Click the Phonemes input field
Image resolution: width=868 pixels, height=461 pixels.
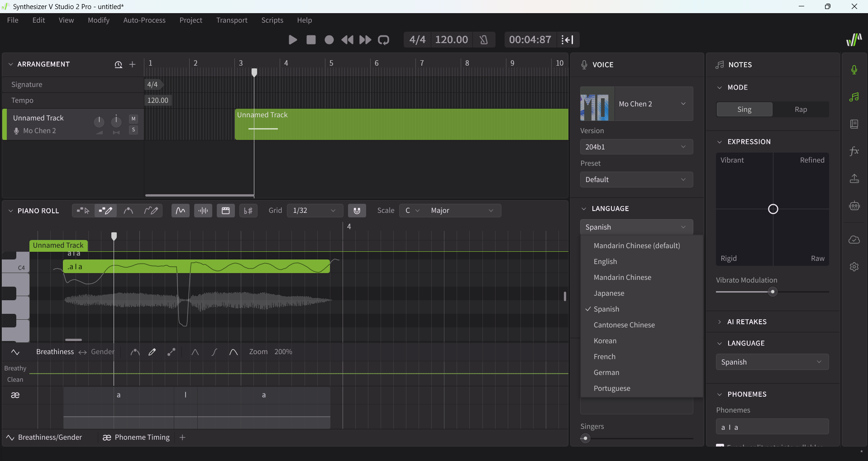[772, 427]
